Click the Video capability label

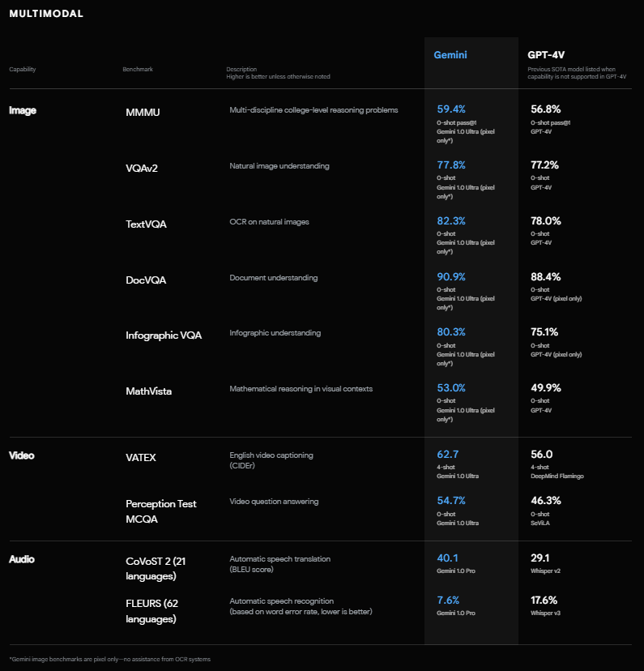pyautogui.click(x=22, y=455)
